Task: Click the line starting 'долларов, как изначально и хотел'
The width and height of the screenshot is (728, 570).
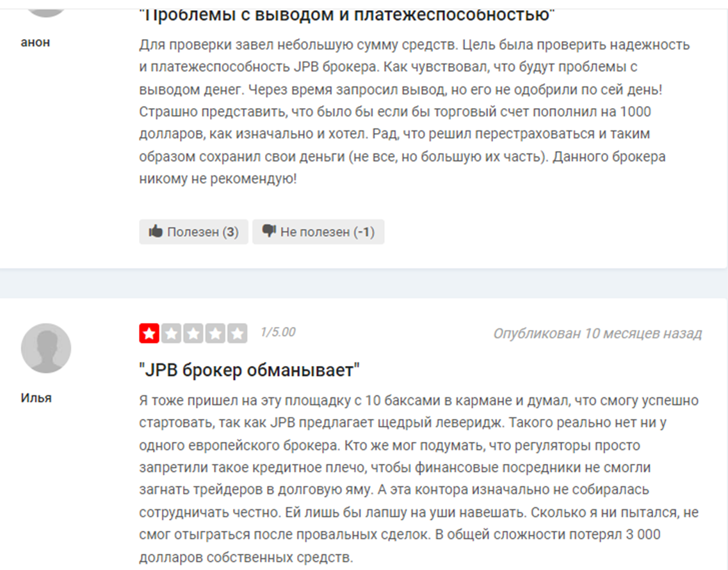Action: click(394, 134)
